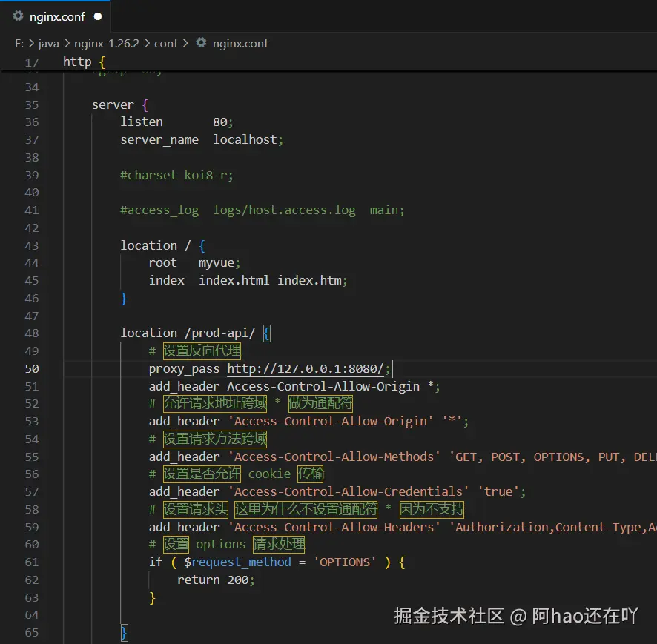Click the highlighted closing brace on line 65

click(124, 633)
